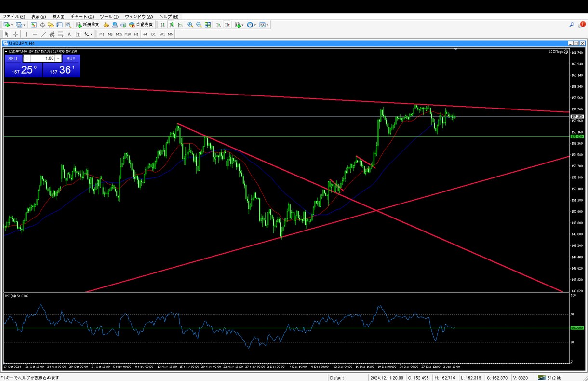The height and width of the screenshot is (381, 588).
Task: Click the trade volume input field
Action: click(x=43, y=59)
